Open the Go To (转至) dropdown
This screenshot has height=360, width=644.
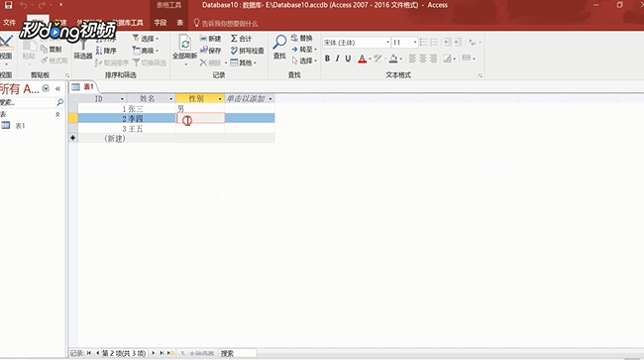304,50
